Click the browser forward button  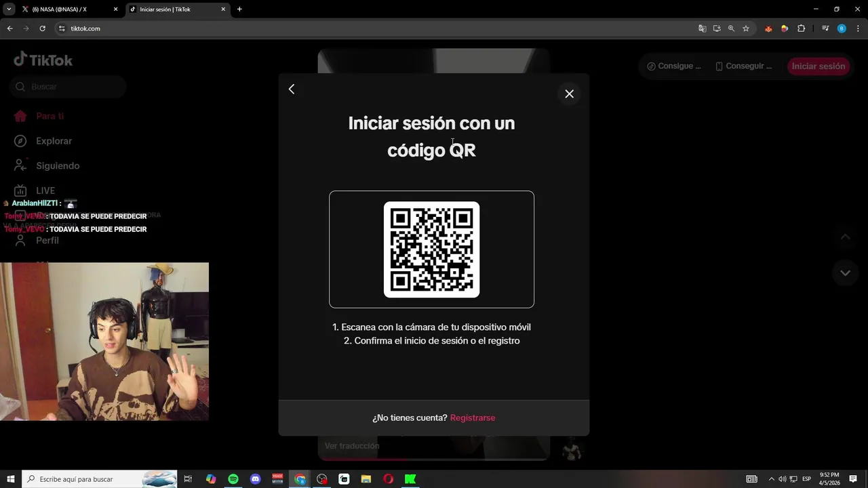[26, 28]
